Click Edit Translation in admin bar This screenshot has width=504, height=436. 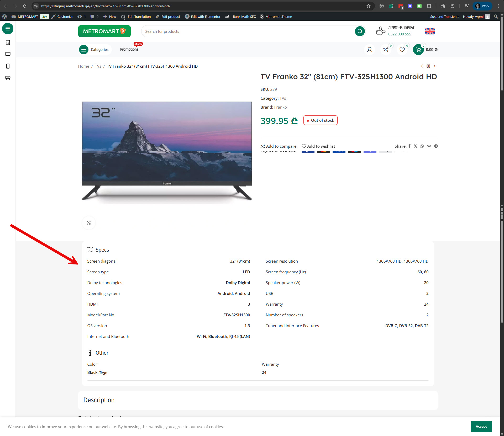coord(136,17)
